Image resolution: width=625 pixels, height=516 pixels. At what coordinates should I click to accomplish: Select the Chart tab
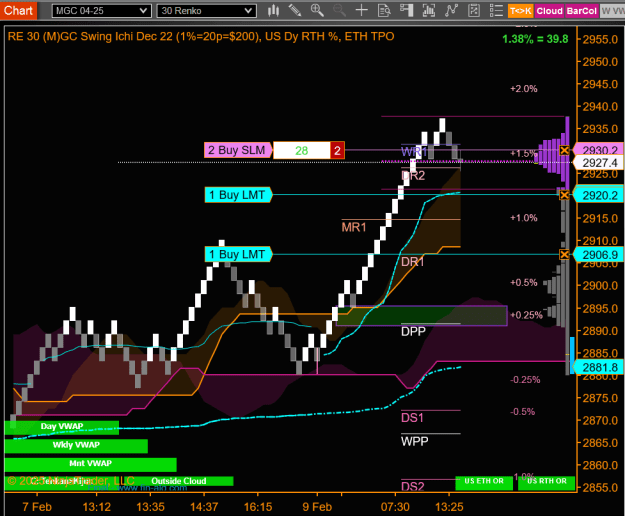click(18, 10)
